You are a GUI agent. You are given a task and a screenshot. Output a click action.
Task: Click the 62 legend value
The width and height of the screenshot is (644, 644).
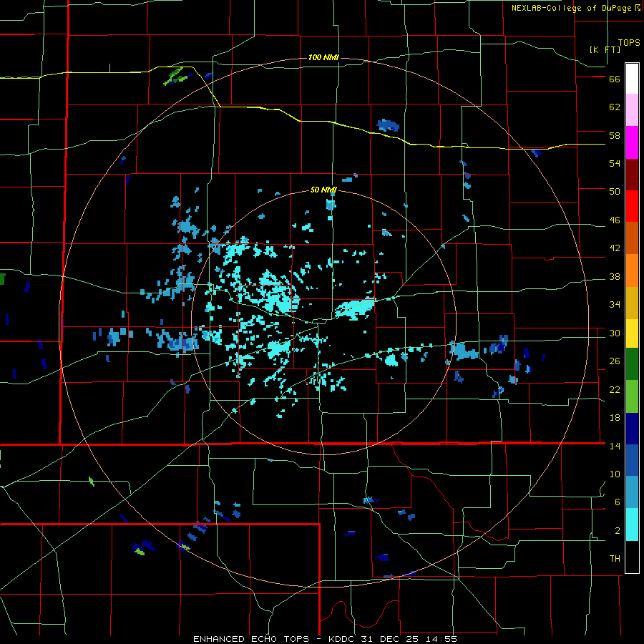pos(615,107)
